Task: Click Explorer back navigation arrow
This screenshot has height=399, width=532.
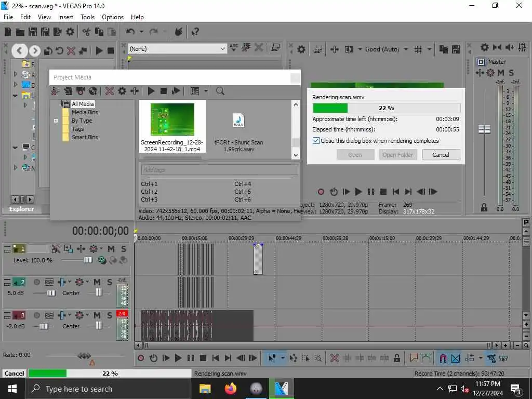Action: pos(19,51)
